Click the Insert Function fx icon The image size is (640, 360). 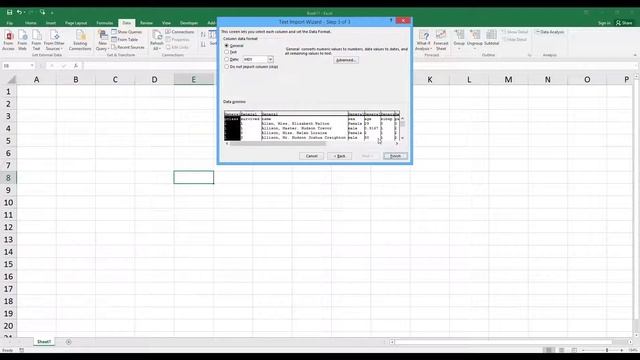(x=76, y=66)
